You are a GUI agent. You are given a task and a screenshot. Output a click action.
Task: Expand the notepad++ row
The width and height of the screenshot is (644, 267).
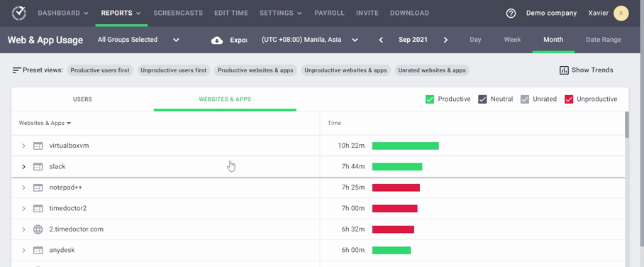click(23, 187)
